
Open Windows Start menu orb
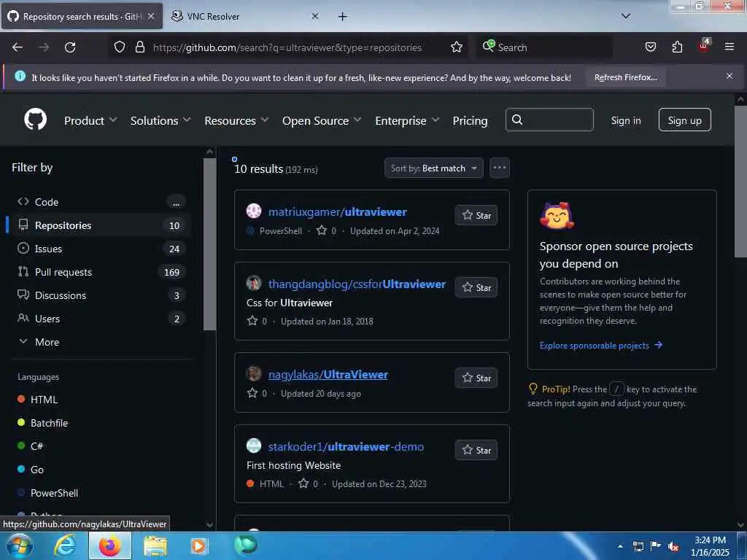tap(20, 545)
